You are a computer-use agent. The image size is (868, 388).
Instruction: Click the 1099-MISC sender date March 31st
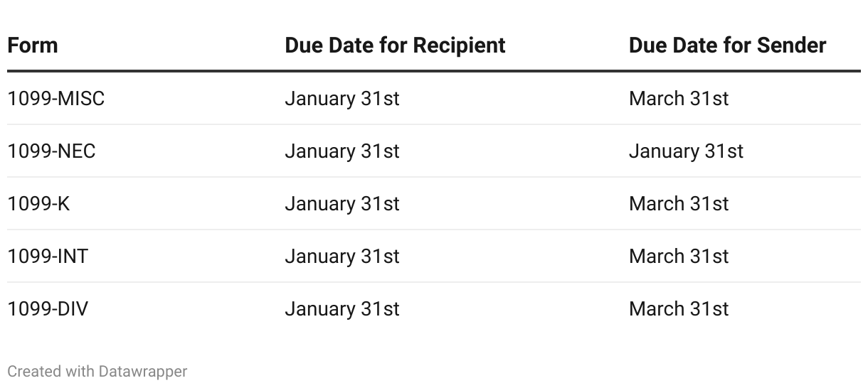[679, 99]
